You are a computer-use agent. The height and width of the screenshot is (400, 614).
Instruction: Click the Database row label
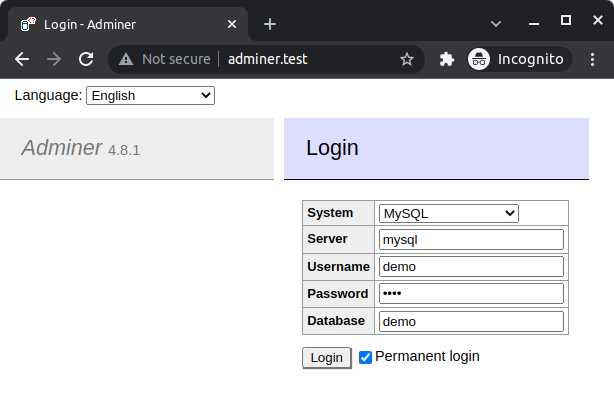336,321
